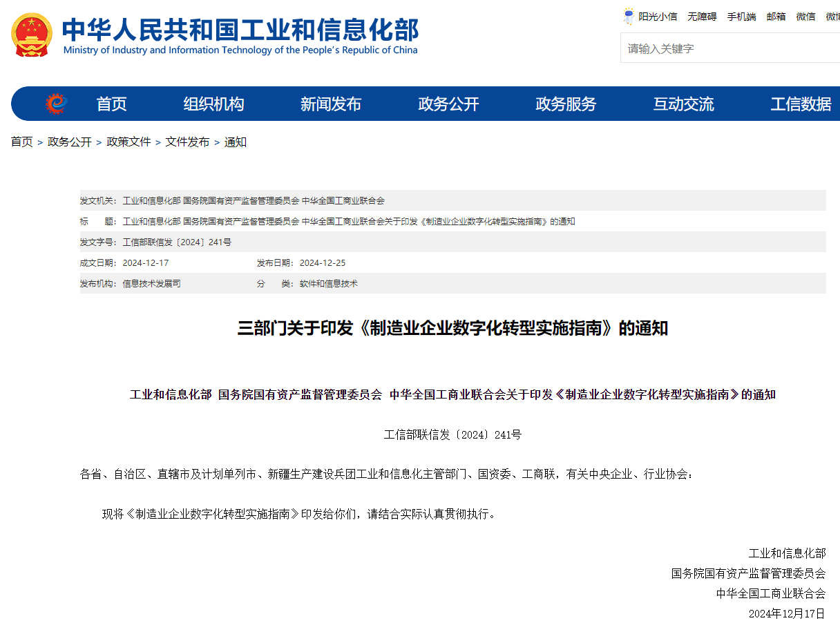The image size is (840, 623).
Task: Click the 邮箱 mailbox link
Action: (x=776, y=17)
